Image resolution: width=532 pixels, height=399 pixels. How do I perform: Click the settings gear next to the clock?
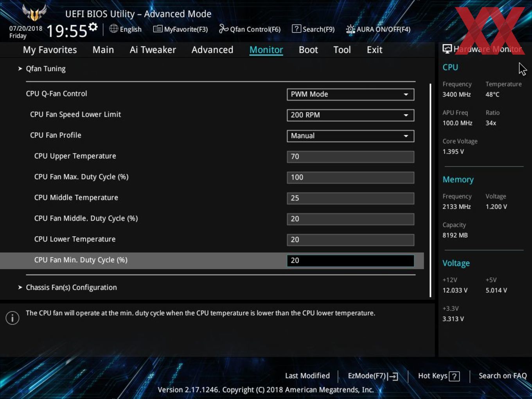coord(93,27)
